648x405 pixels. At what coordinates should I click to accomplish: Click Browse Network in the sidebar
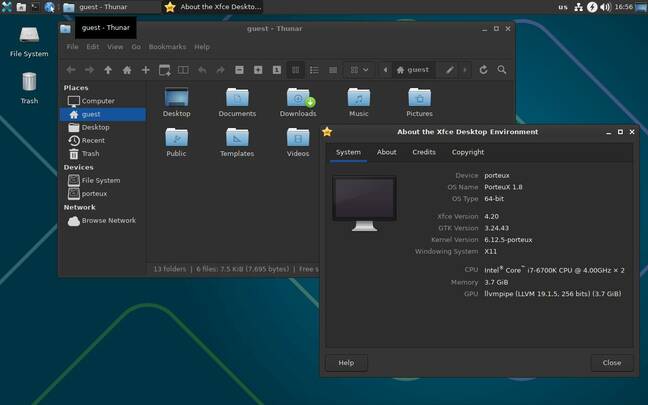(x=103, y=220)
